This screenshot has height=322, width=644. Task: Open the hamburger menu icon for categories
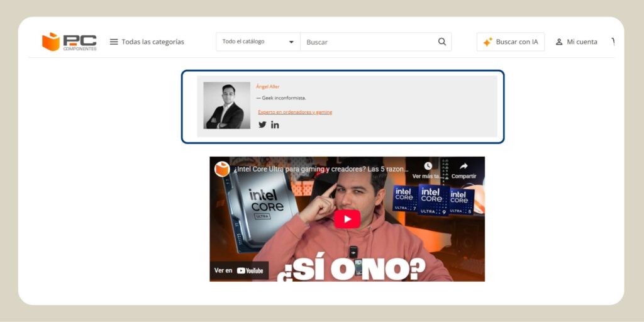click(114, 42)
